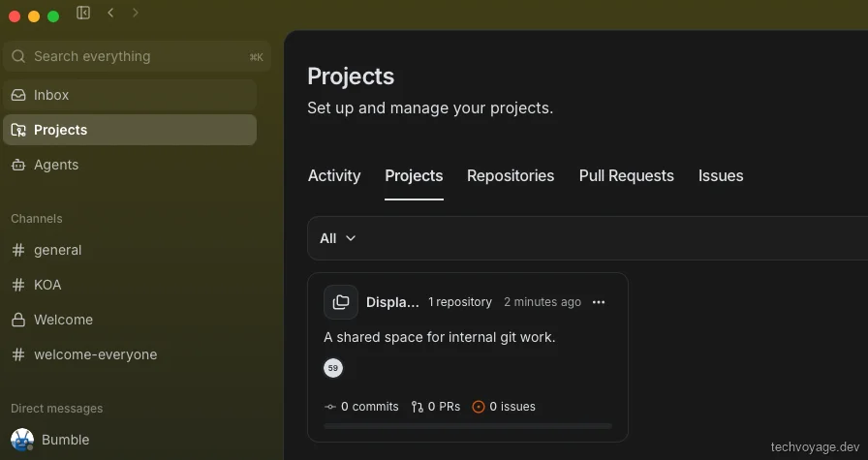Click the 0 PRs stat
Viewport: 868px width, 460px height.
point(436,407)
